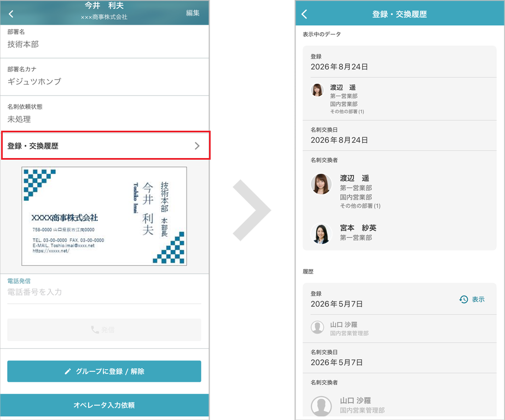Click large 山口 沙羅 avatar under 名刺交換者
This screenshot has width=505, height=420.
point(321,406)
